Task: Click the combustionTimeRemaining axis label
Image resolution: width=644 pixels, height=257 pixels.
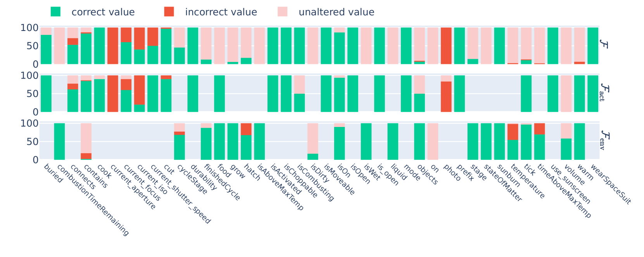Action: pos(92,200)
